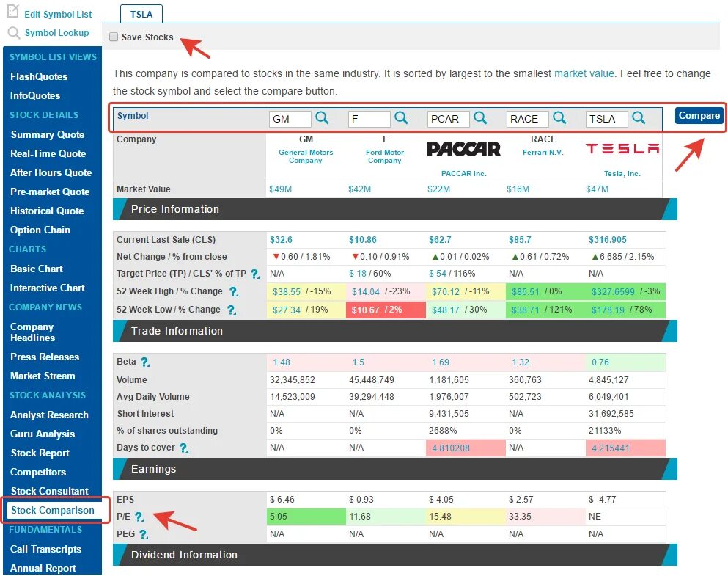Image resolution: width=728 pixels, height=576 pixels.
Task: Click the search icon beside TSLA field
Action: [639, 118]
